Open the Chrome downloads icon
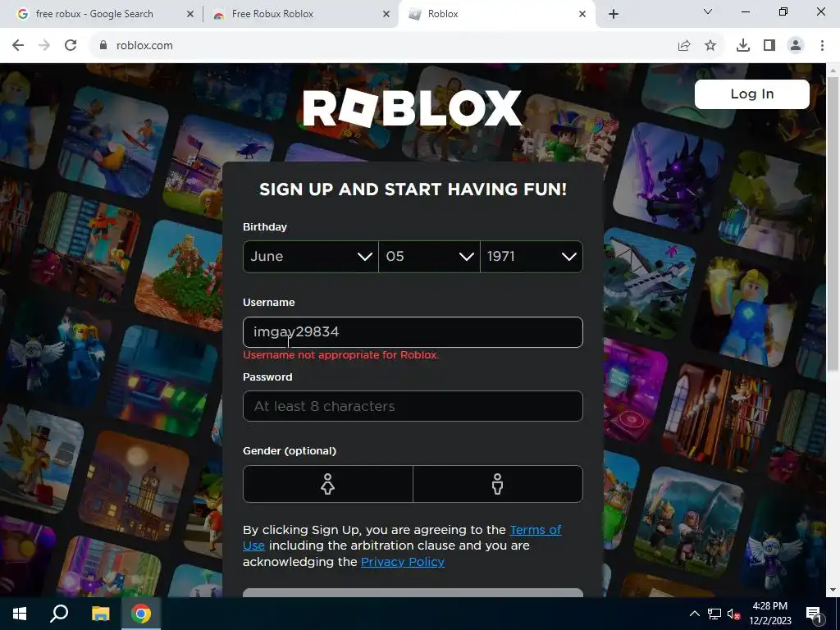This screenshot has height=630, width=840. pyautogui.click(x=743, y=46)
